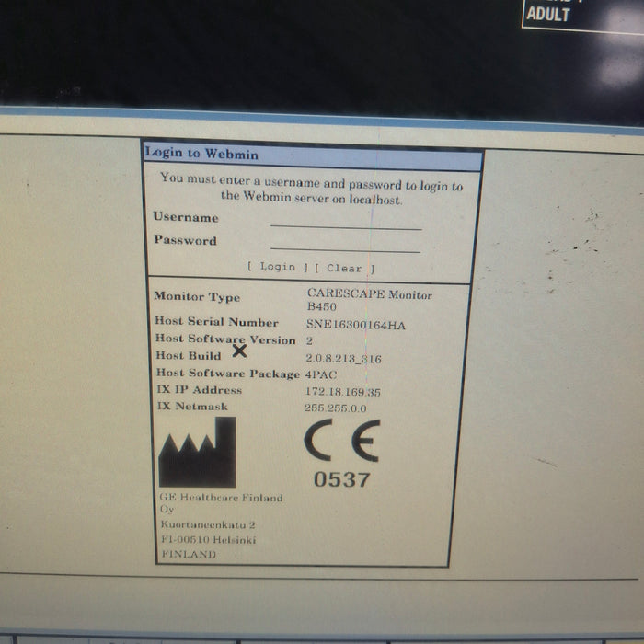Click the login instruction message text
Screen dimensions: 644x644
(x=311, y=190)
